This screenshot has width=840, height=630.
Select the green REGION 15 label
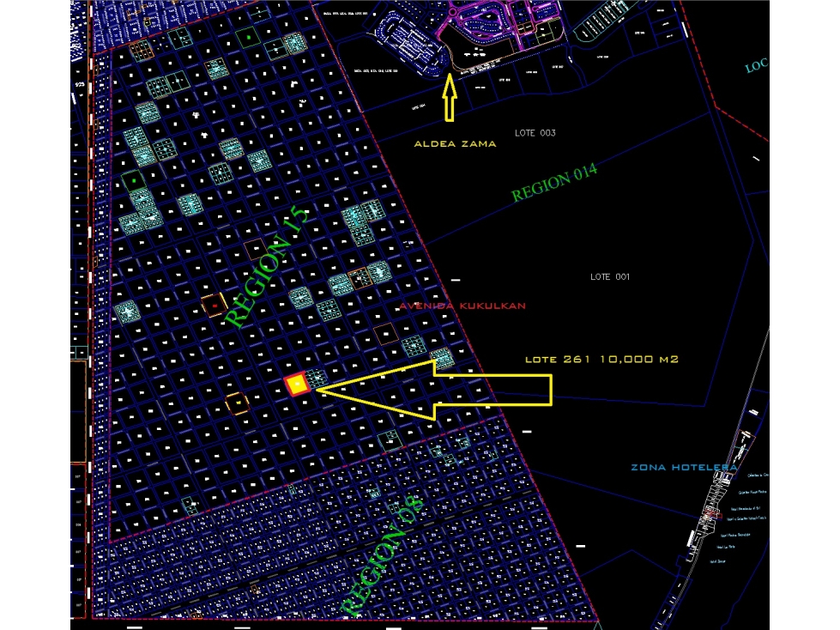click(x=266, y=267)
